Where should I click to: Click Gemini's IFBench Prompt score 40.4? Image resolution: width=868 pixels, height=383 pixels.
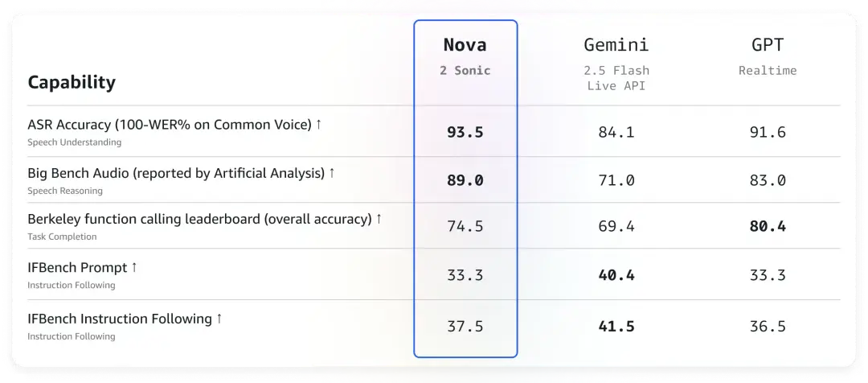tap(616, 275)
